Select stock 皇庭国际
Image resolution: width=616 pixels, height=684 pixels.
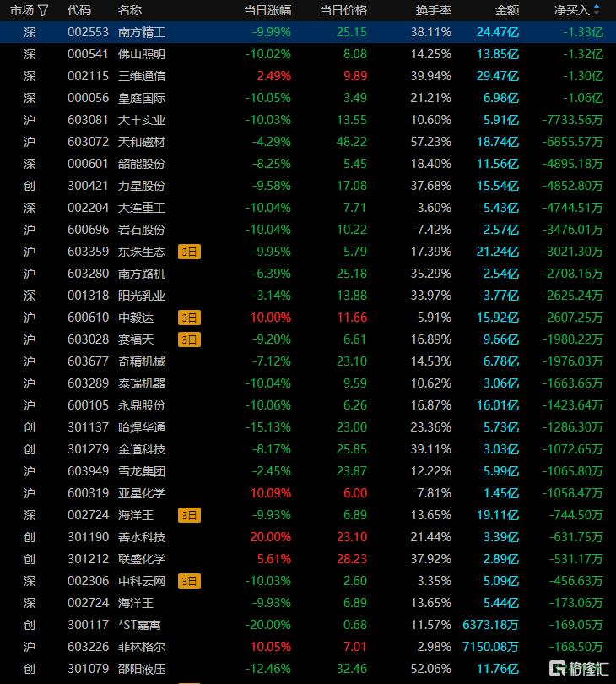[x=142, y=98]
